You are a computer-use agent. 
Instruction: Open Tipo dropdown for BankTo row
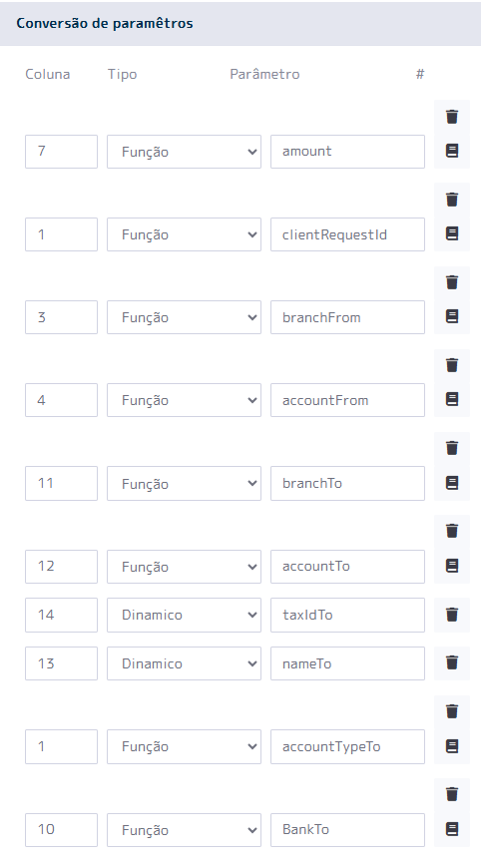(x=184, y=830)
